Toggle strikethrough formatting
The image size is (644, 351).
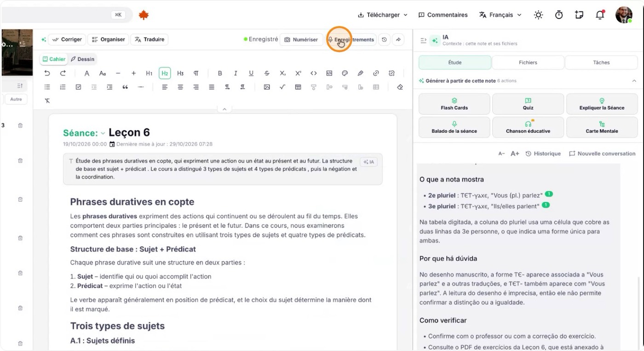(267, 73)
